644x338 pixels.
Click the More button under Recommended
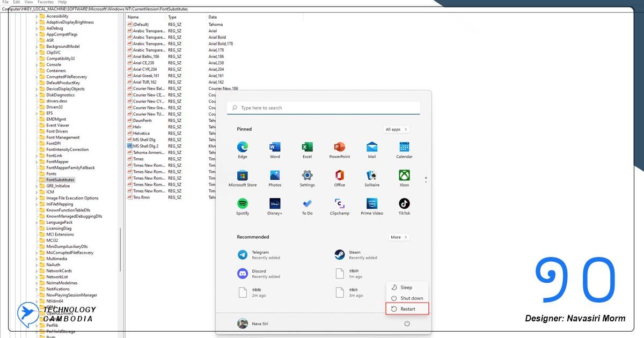[399, 237]
